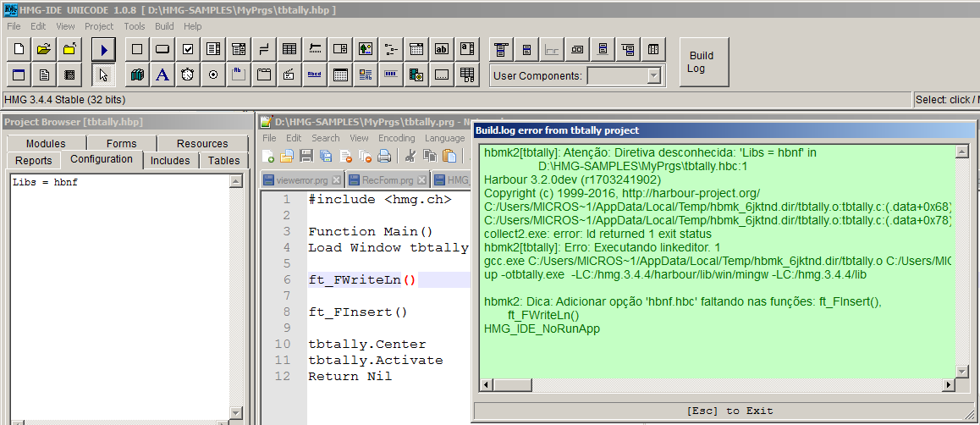Select the arrow pointer tool
This screenshot has height=425, width=980.
point(103,75)
